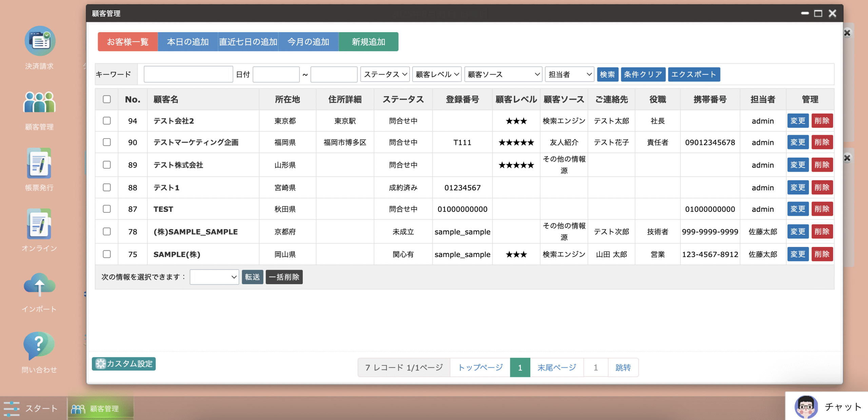This screenshot has width=868, height=420.
Task: Check the row for テスト1
Action: coord(107,187)
